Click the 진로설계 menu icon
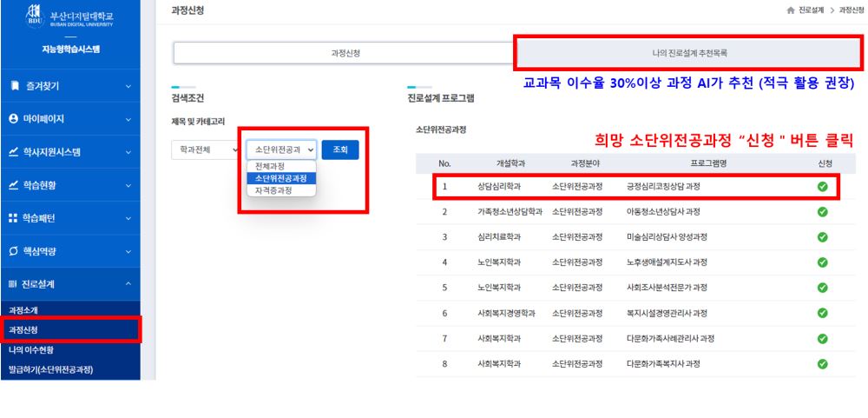This screenshot has height=418, width=868. click(13, 284)
